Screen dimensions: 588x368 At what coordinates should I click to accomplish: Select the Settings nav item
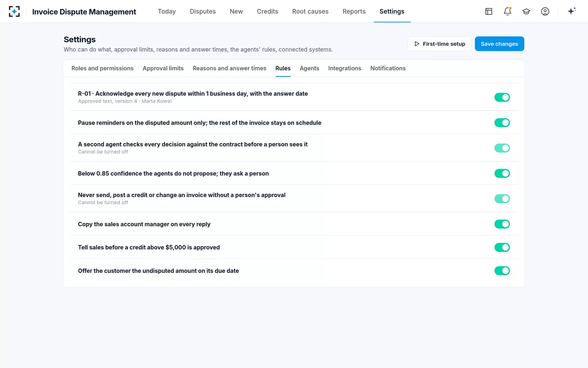click(x=392, y=11)
